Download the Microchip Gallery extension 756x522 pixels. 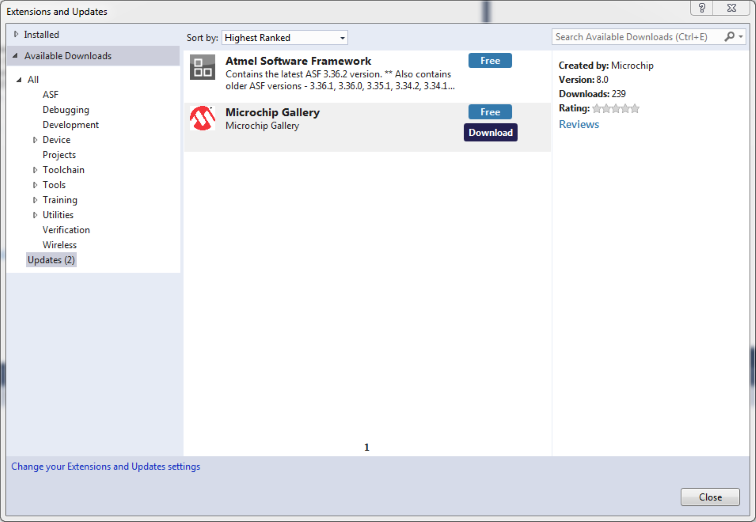pos(490,132)
